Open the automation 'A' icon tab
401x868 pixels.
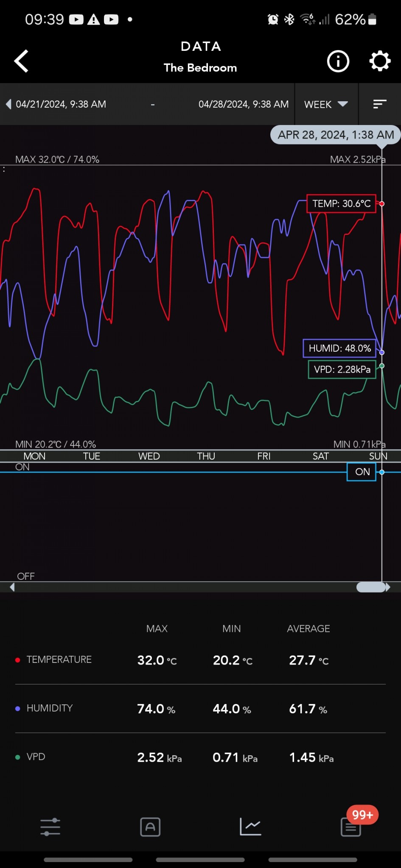pos(150,827)
